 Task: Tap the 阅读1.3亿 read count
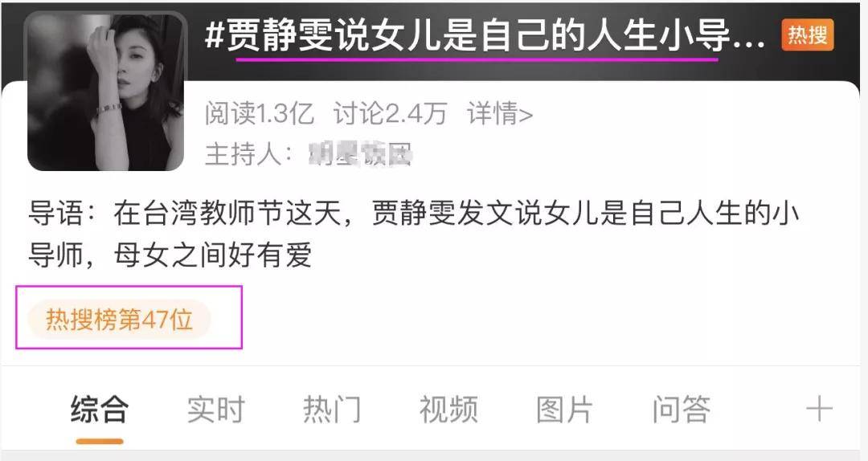[x=259, y=113]
